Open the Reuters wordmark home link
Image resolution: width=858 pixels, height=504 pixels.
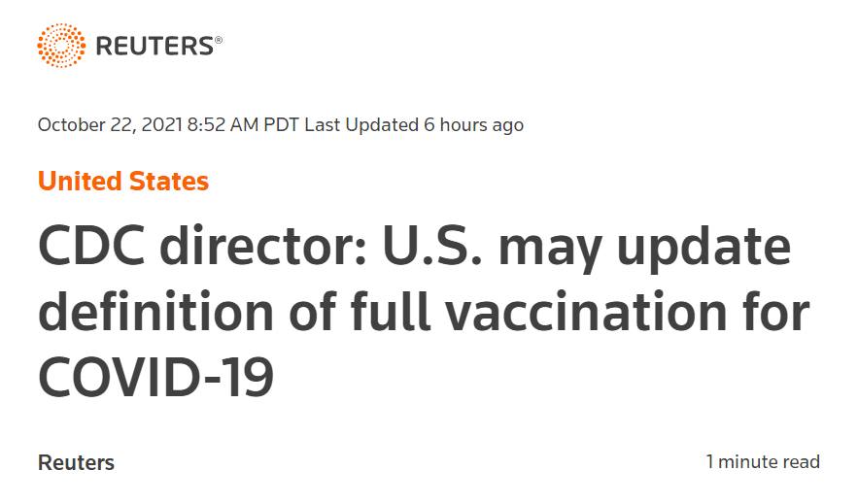[x=154, y=46]
